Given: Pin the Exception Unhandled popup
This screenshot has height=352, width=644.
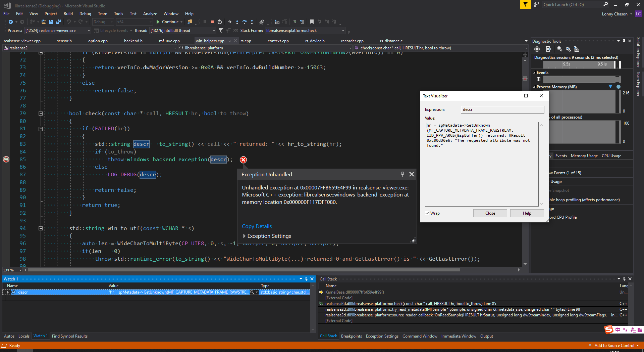Looking at the screenshot, I should pos(402,174).
